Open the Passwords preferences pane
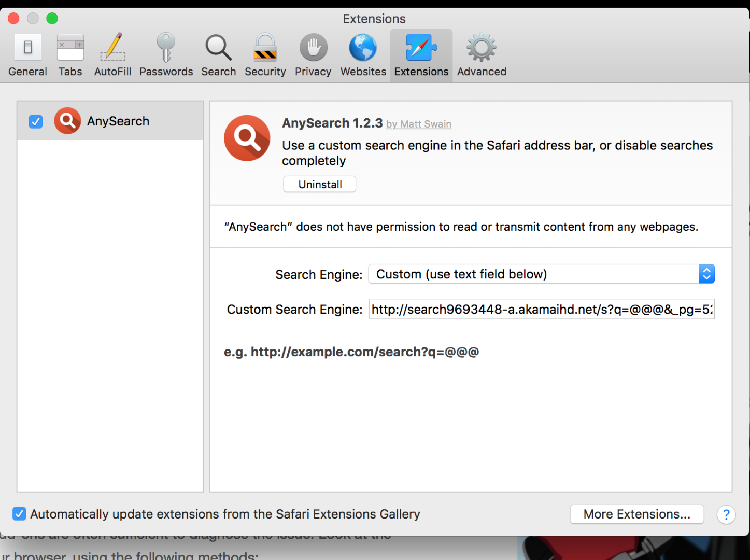750x560 pixels. (166, 55)
